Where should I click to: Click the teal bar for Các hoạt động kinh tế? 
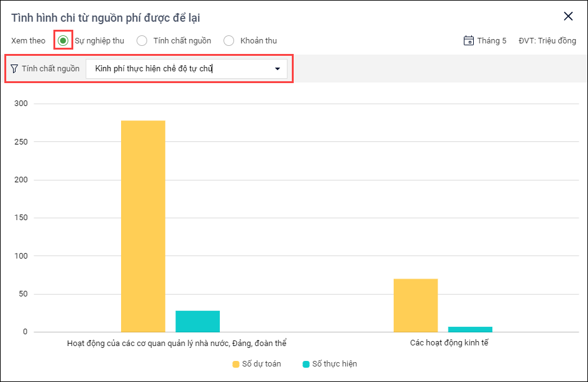click(470, 329)
